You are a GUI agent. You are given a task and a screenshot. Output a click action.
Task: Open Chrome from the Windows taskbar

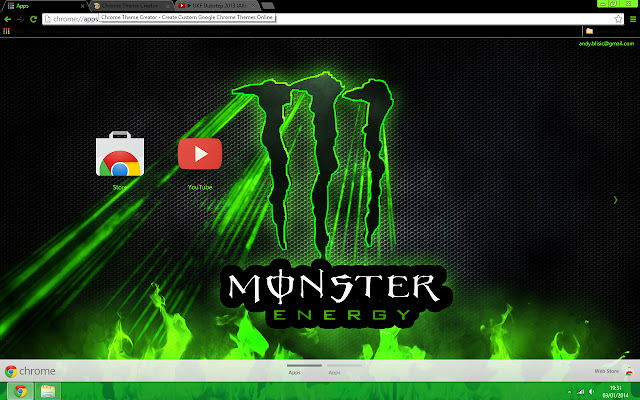click(x=20, y=391)
